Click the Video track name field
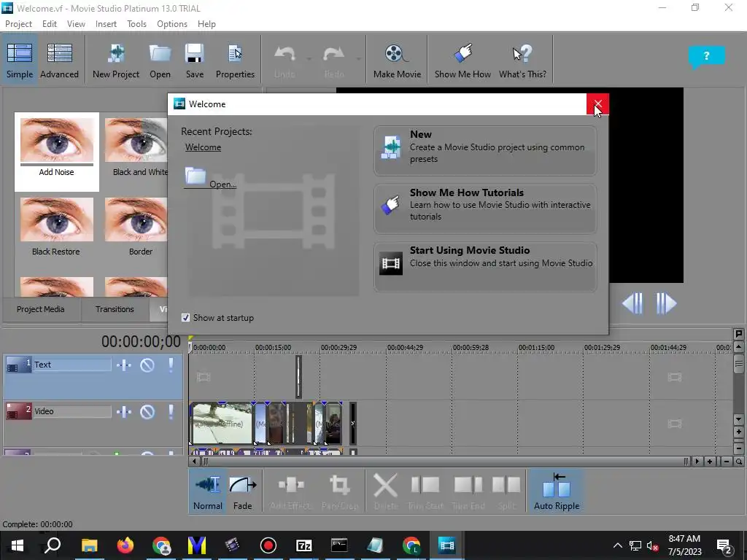Screen dimensions: 747x560 tap(72, 411)
